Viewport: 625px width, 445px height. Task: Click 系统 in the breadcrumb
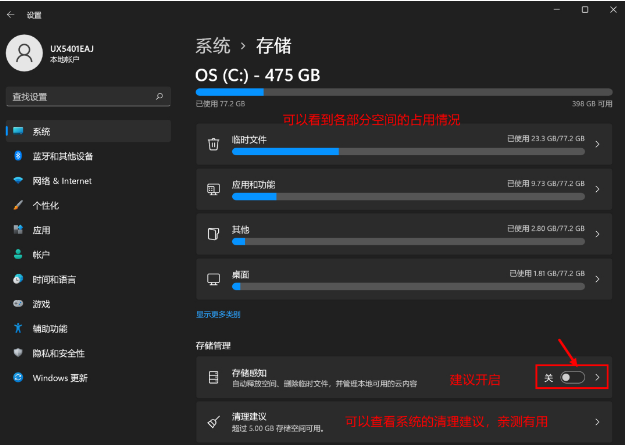pyautogui.click(x=213, y=46)
